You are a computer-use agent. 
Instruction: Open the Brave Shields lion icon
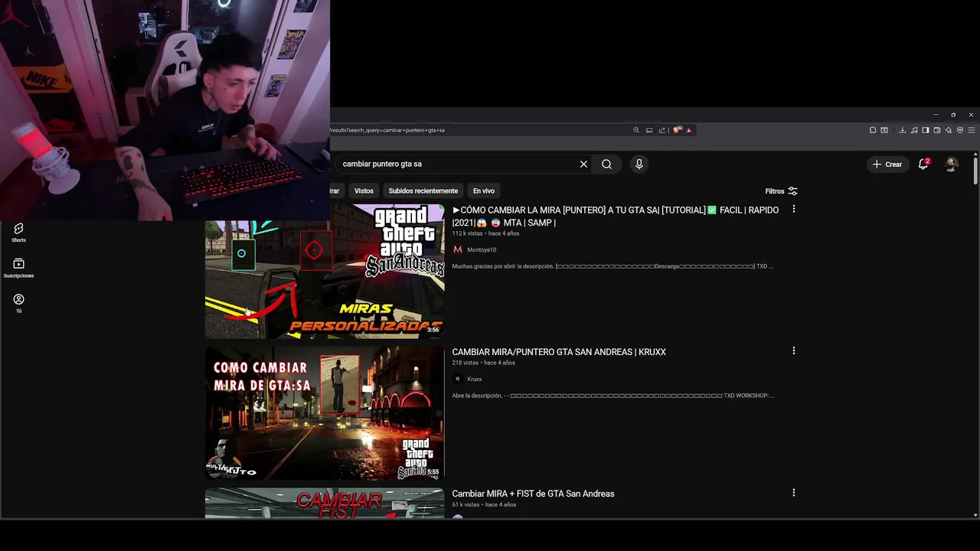tap(677, 130)
